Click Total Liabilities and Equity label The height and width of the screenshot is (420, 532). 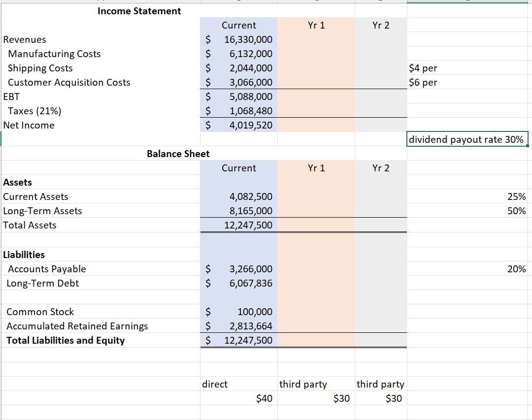click(x=66, y=340)
